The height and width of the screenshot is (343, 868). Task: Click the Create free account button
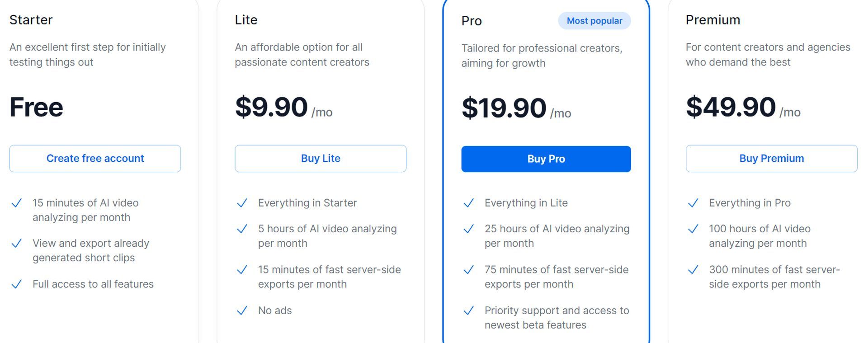click(95, 159)
